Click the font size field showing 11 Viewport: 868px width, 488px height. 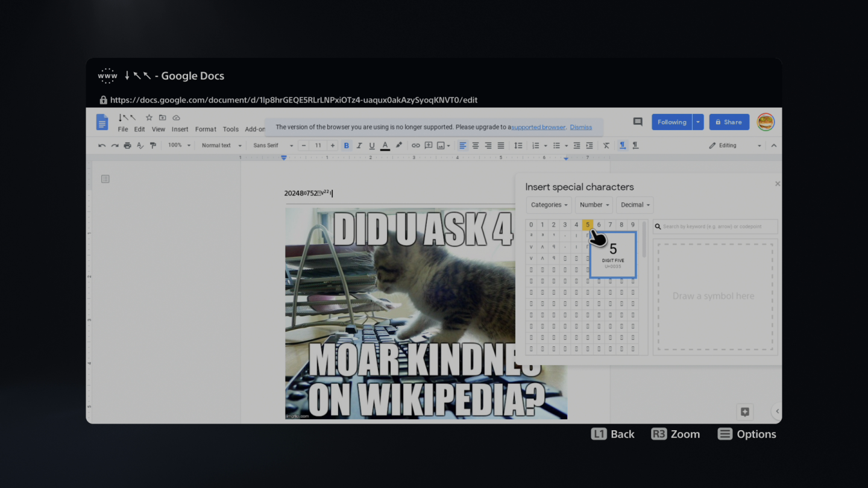pyautogui.click(x=318, y=145)
